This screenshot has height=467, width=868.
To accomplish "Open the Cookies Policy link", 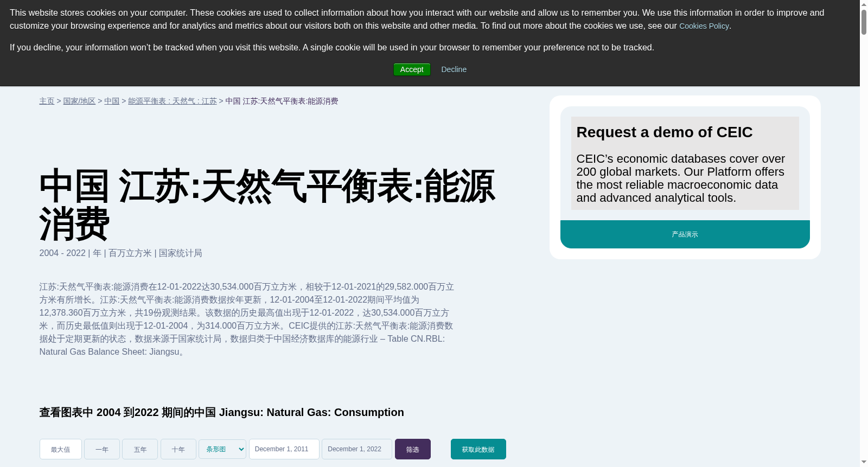I will click(x=704, y=26).
